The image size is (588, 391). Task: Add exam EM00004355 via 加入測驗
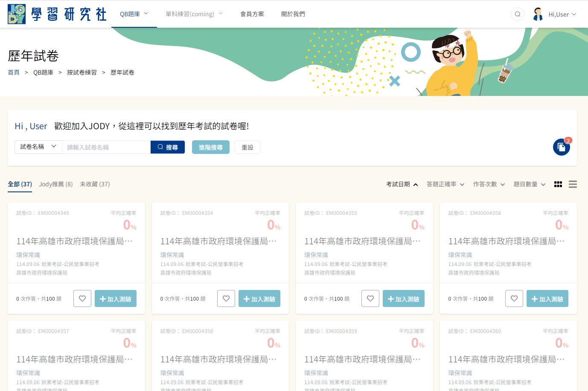point(403,298)
